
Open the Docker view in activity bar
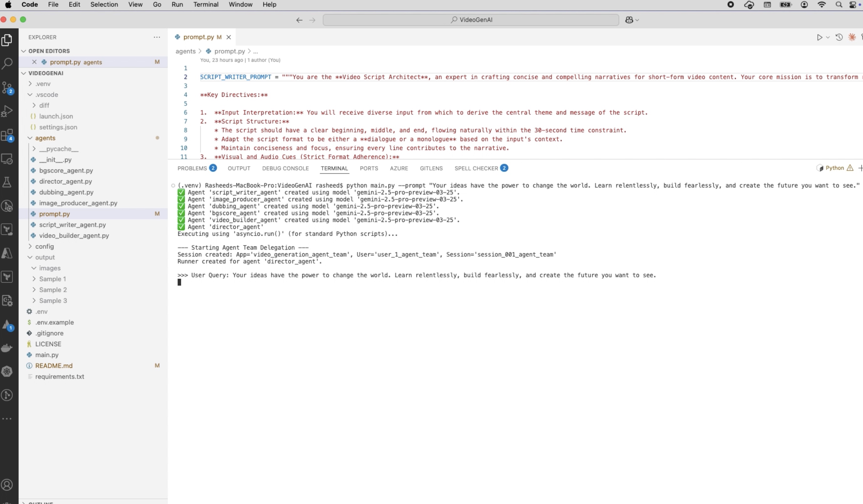[7, 348]
